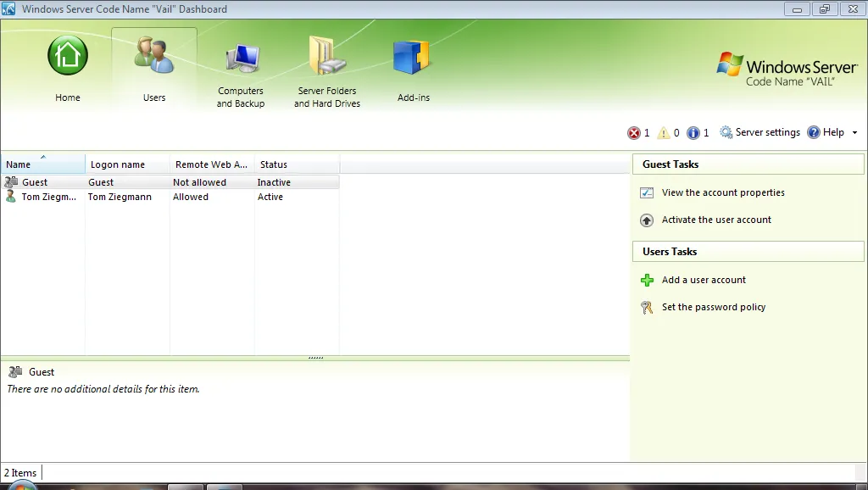The width and height of the screenshot is (868, 490).
Task: Open the Home section icon
Action: tap(68, 55)
